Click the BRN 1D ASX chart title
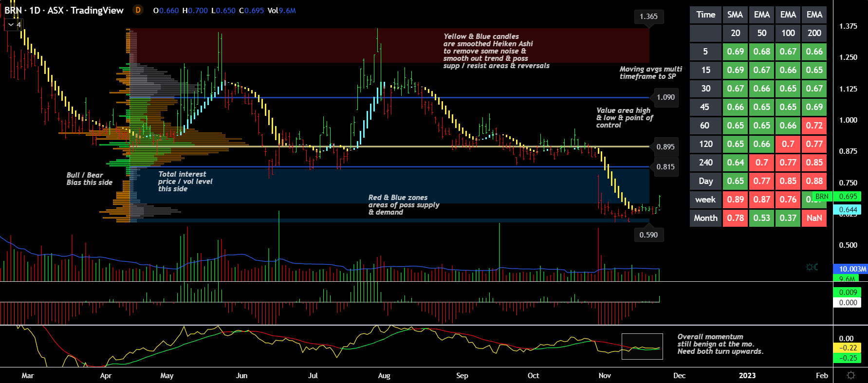868x383 pixels. tap(64, 10)
